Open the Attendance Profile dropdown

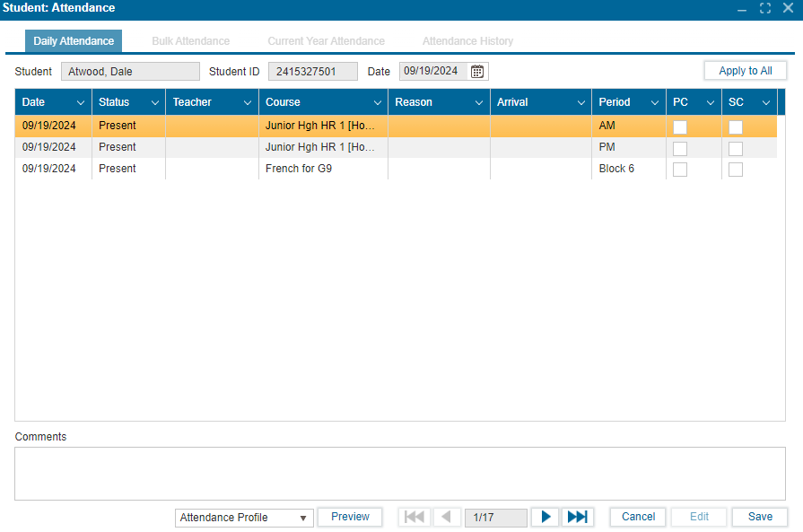pyautogui.click(x=244, y=518)
